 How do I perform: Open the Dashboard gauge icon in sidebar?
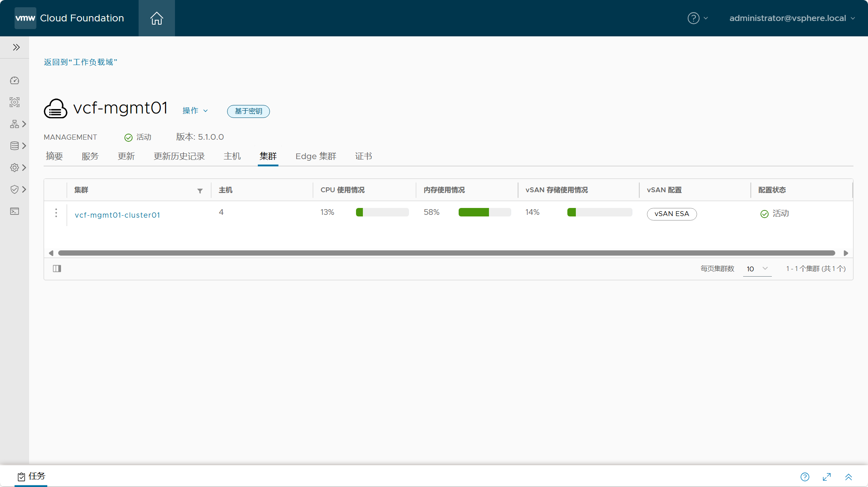[15, 80]
